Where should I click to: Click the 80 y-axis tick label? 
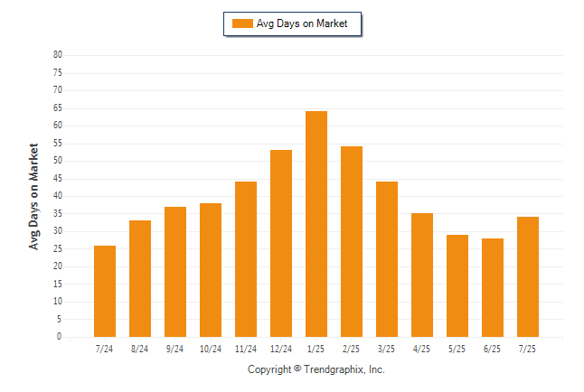58,55
